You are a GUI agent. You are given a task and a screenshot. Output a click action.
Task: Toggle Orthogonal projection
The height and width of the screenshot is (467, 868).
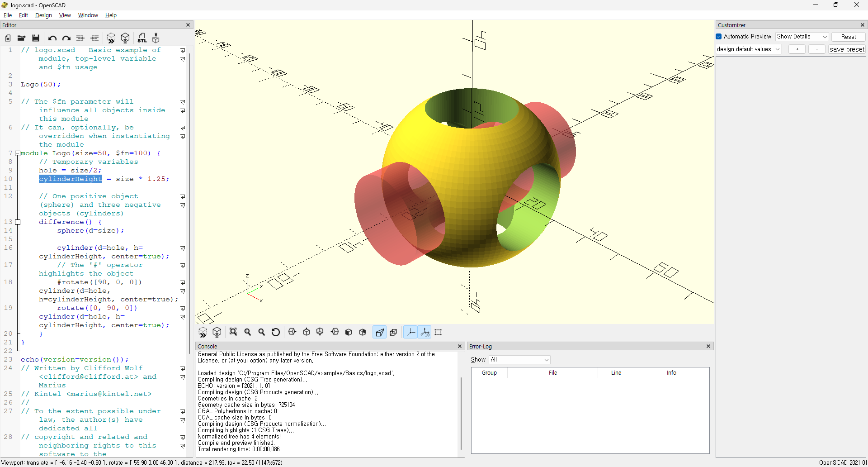393,332
